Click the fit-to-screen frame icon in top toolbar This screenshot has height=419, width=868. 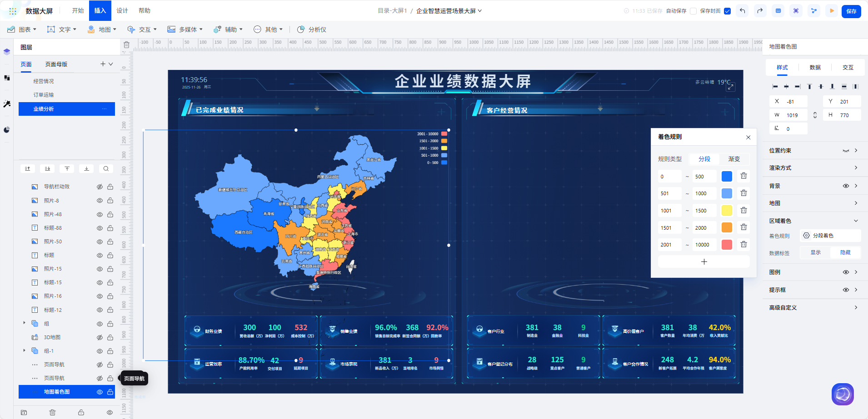click(x=796, y=11)
